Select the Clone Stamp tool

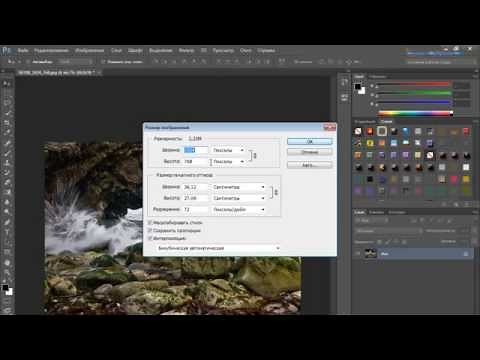click(x=7, y=163)
